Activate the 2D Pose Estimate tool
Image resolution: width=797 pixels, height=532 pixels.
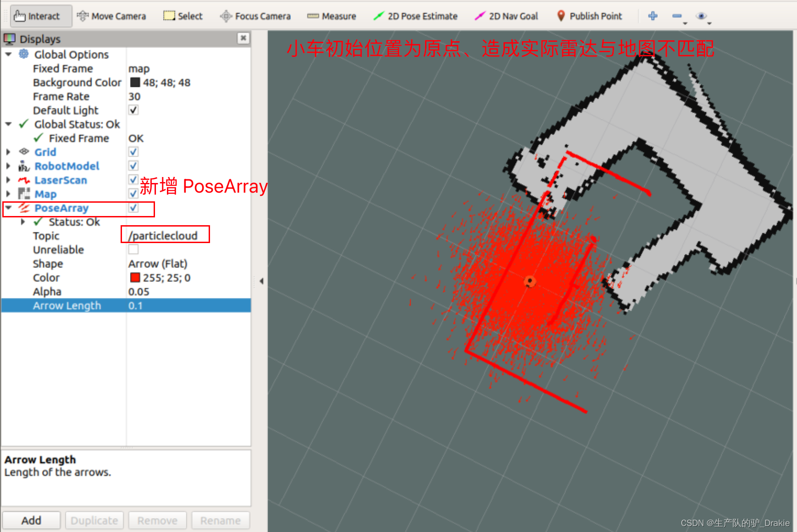coord(415,16)
